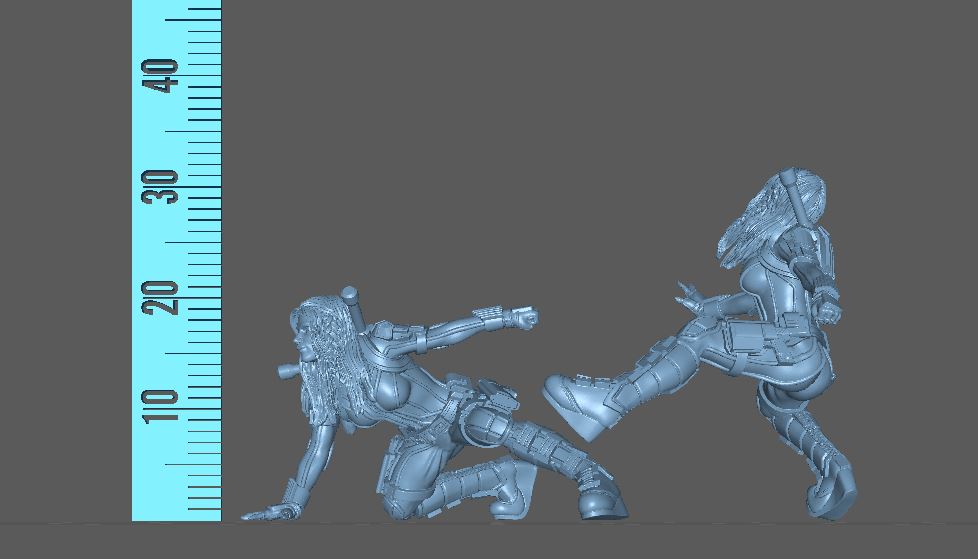This screenshot has width=978, height=559.
Task: Click the crouching figure's outstretched fist
Action: coord(523,318)
